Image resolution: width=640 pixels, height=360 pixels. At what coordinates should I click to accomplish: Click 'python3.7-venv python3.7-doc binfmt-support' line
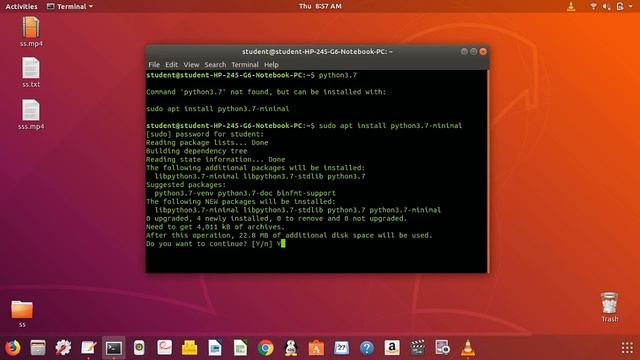tap(245, 193)
